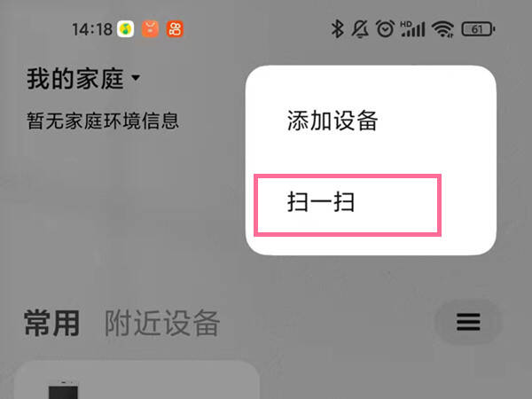Tap the orange shopping app notification icon
The height and width of the screenshot is (399, 532).
point(150,29)
